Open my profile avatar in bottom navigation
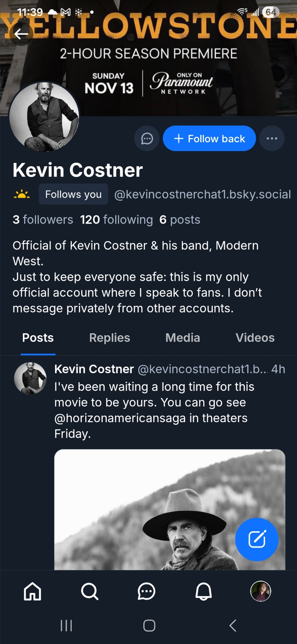The width and height of the screenshot is (297, 644). (261, 592)
